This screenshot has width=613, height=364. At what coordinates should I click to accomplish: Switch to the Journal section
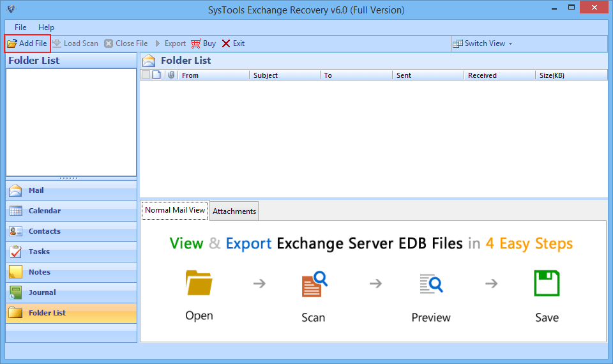[x=71, y=292]
